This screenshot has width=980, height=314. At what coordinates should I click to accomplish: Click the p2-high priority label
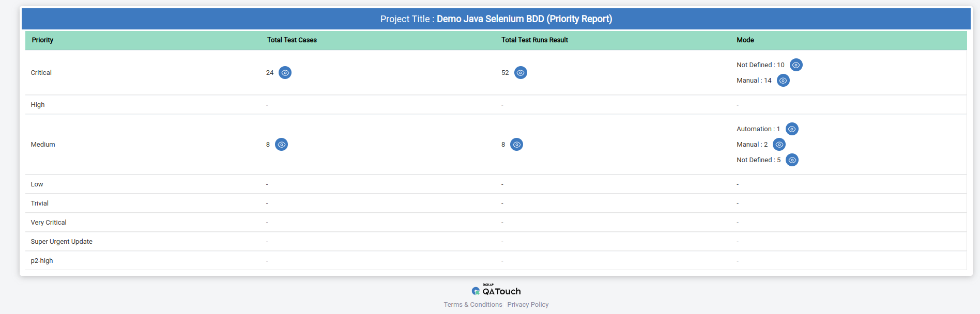pos(42,261)
